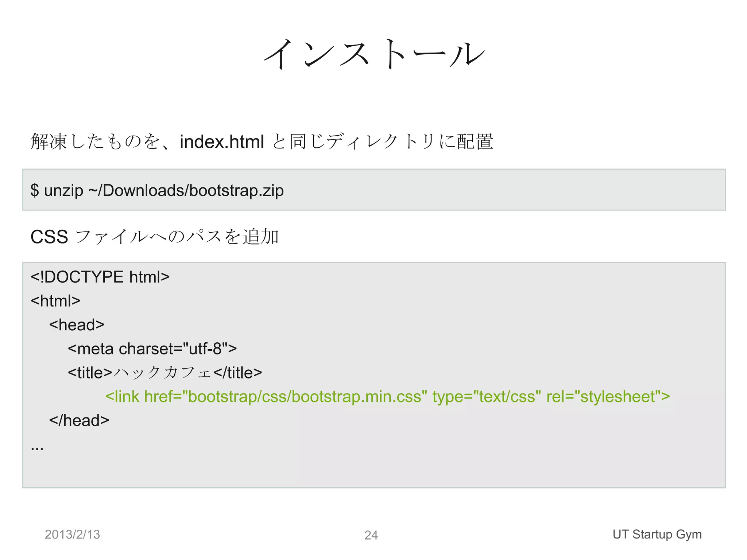The width and height of the screenshot is (747, 560).
Task: Click the CSS ファイルへのパスを追加 heading
Action: [x=155, y=237]
